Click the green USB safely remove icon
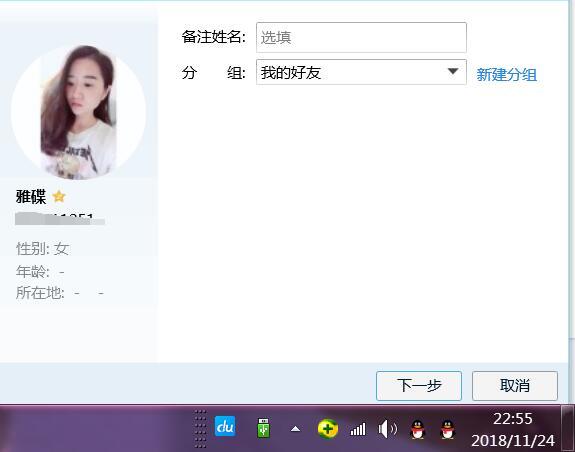This screenshot has width=575, height=452. point(263,428)
